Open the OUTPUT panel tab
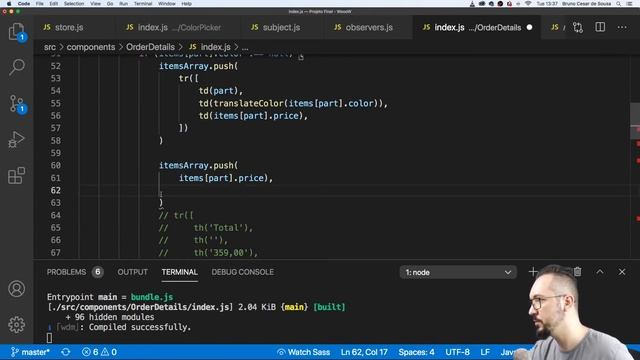 132,272
